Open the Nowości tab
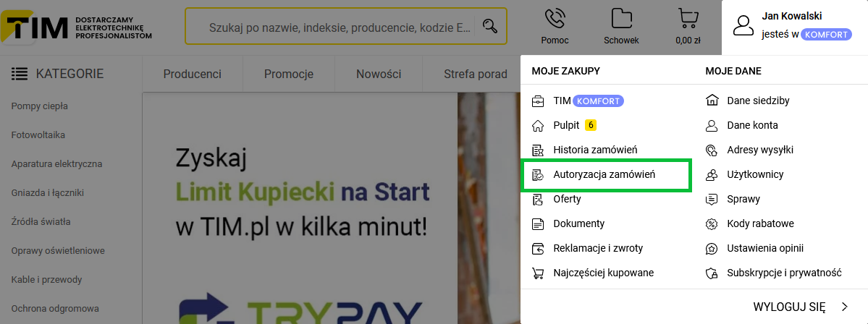868x324 pixels. pyautogui.click(x=379, y=74)
